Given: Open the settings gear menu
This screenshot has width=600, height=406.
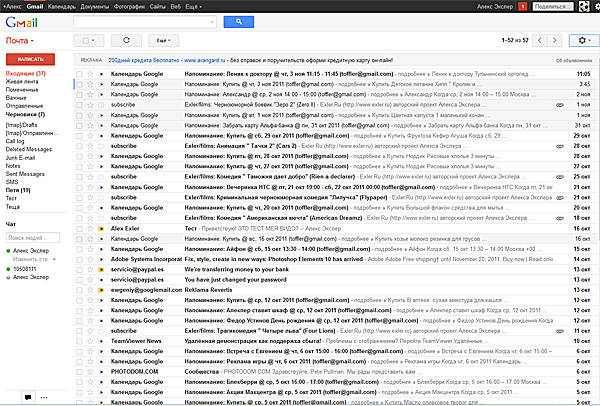Looking at the screenshot, I should click(x=583, y=40).
